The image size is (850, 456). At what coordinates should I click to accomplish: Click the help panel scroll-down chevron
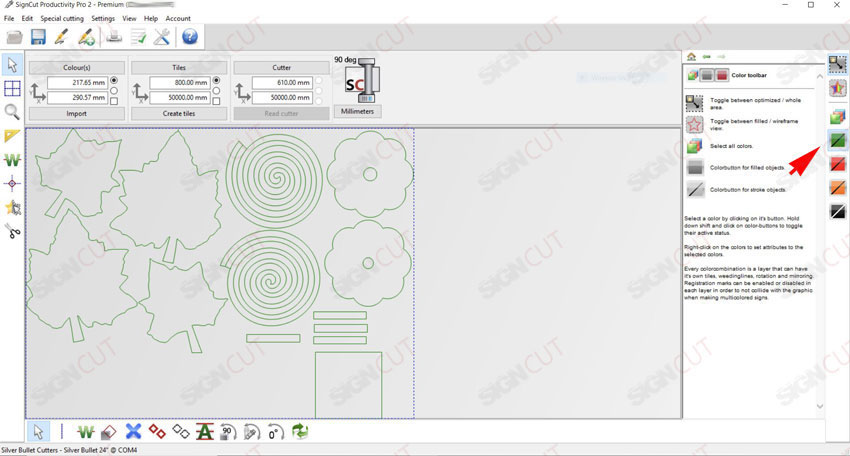point(820,406)
